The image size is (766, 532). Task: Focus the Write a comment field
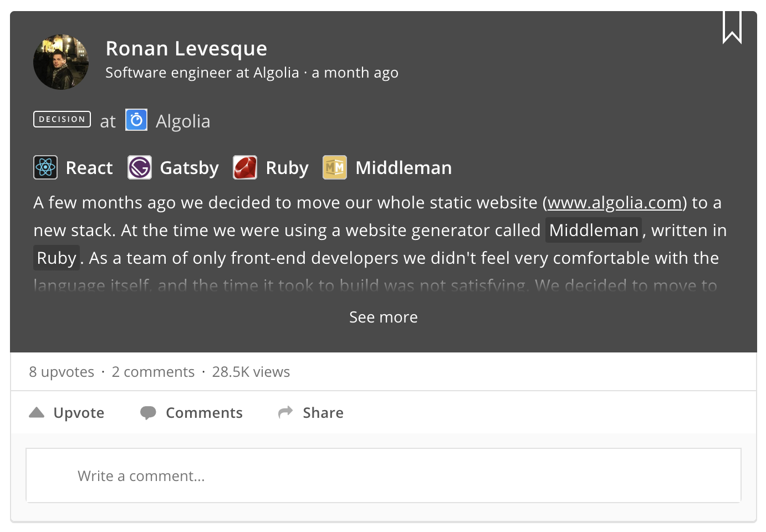[x=384, y=475]
